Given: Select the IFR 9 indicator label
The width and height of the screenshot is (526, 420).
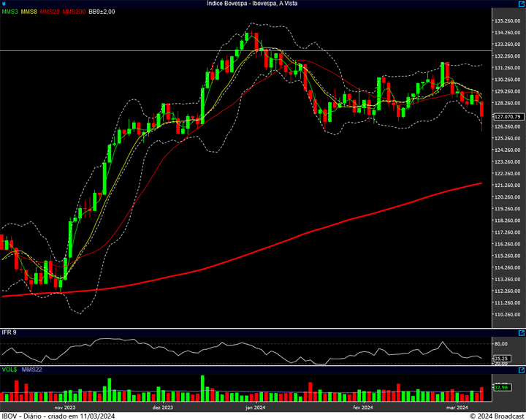Looking at the screenshot, I should [9, 332].
